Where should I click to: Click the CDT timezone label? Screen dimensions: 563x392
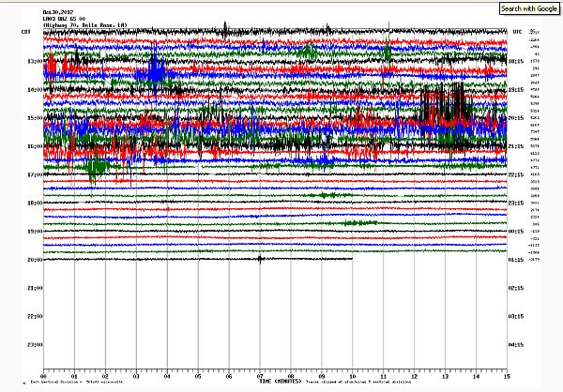[x=26, y=32]
